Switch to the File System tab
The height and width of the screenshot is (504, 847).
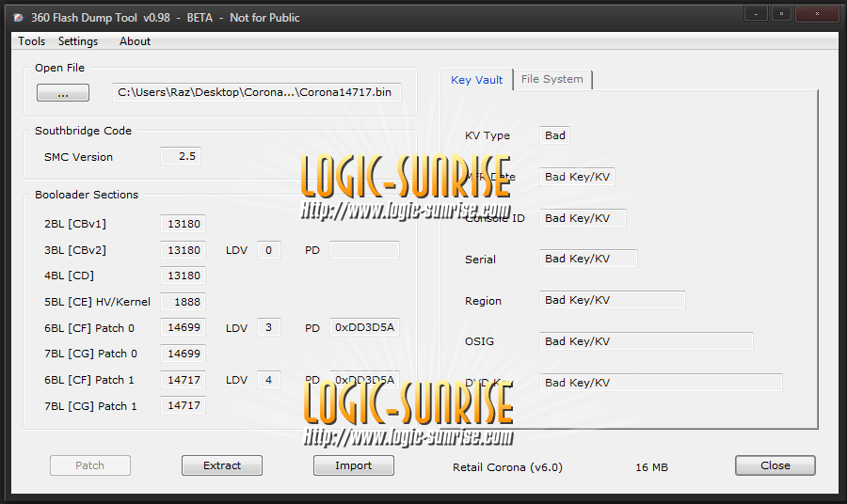point(552,79)
